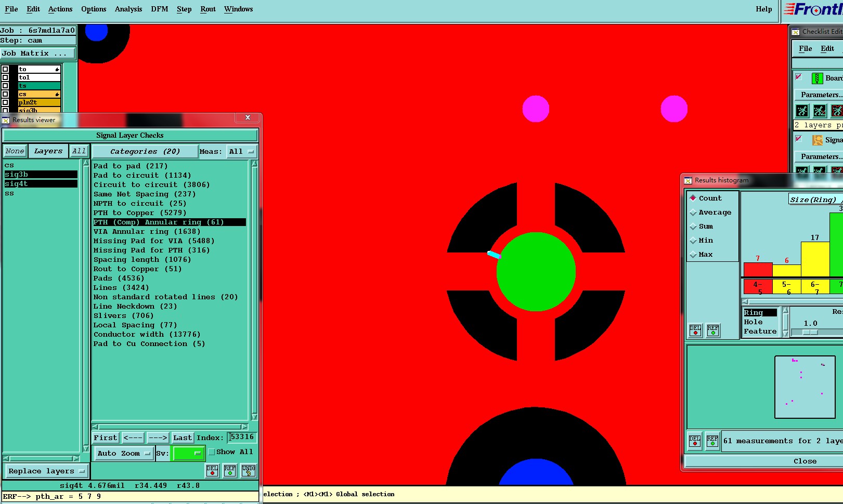Open the Rout menu
The image size is (843, 504).
tap(208, 9)
